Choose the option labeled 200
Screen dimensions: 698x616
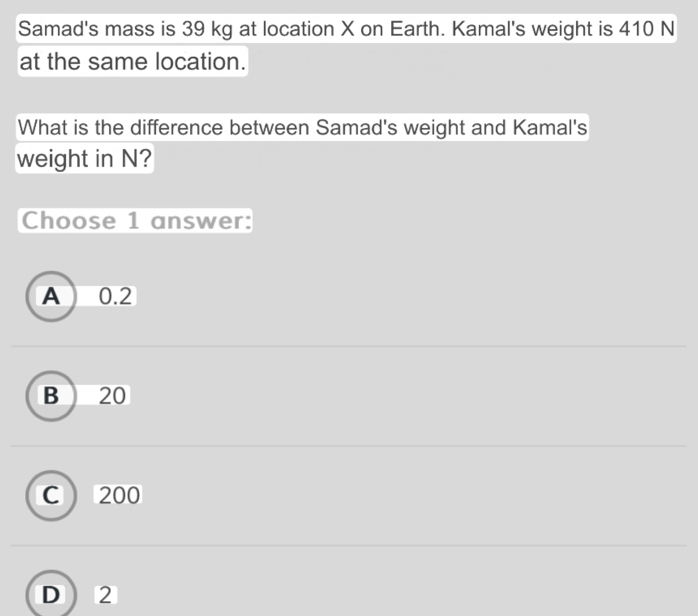click(x=117, y=495)
